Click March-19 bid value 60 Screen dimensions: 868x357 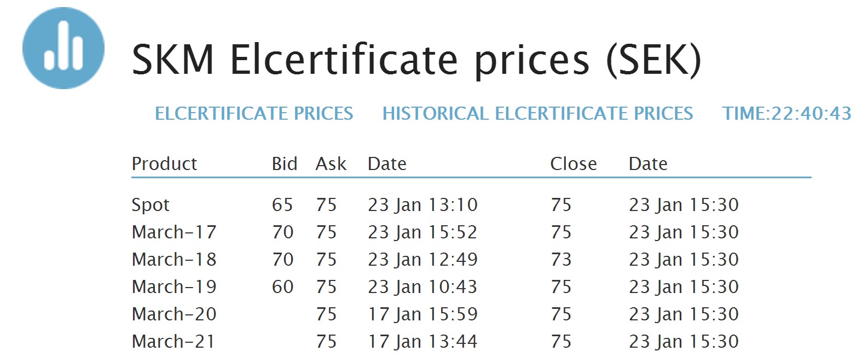[x=282, y=287]
